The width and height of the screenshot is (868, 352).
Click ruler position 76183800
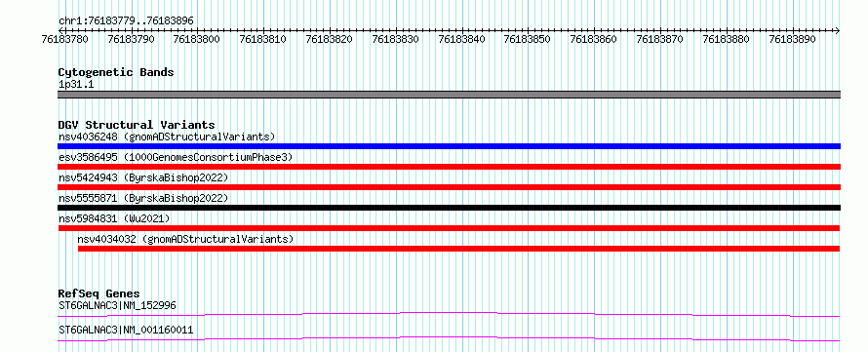(x=196, y=39)
